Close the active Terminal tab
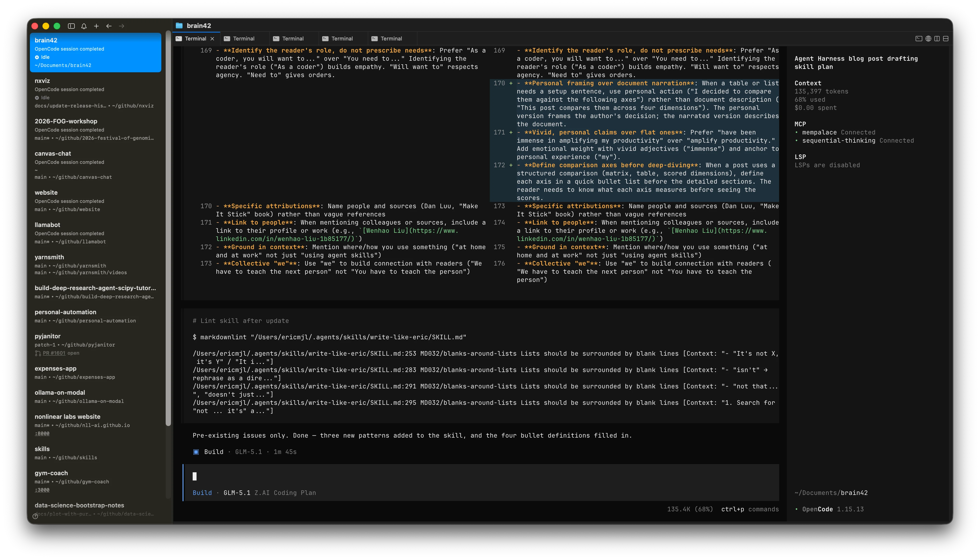The image size is (980, 560). click(212, 39)
